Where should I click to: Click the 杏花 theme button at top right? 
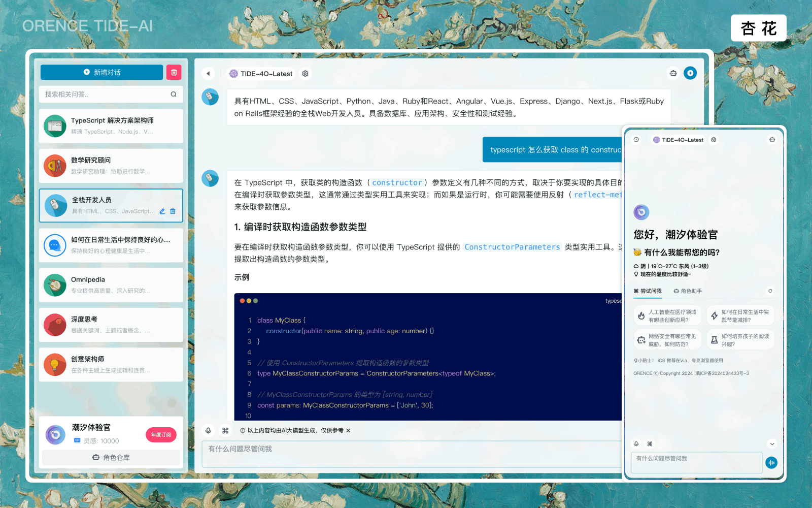[x=758, y=28]
